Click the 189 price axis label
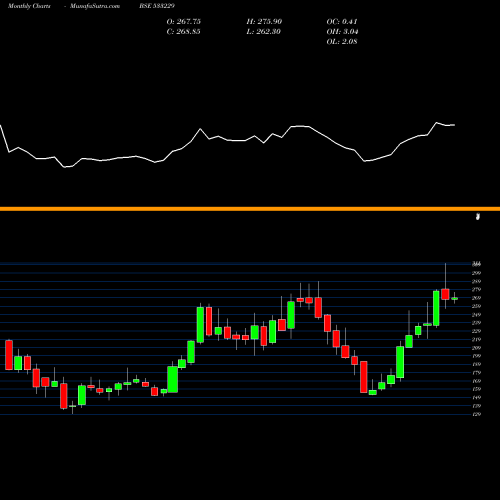This screenshot has height=500, width=500. pos(477,364)
